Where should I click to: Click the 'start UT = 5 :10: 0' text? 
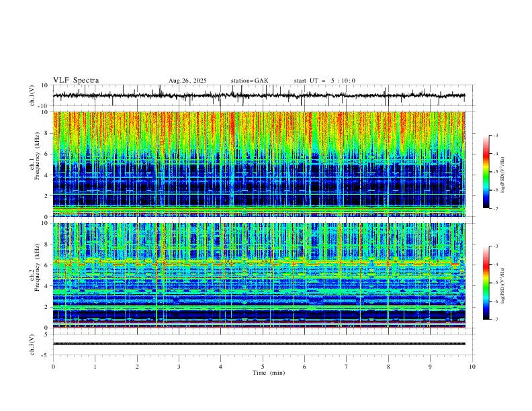pos(324,81)
